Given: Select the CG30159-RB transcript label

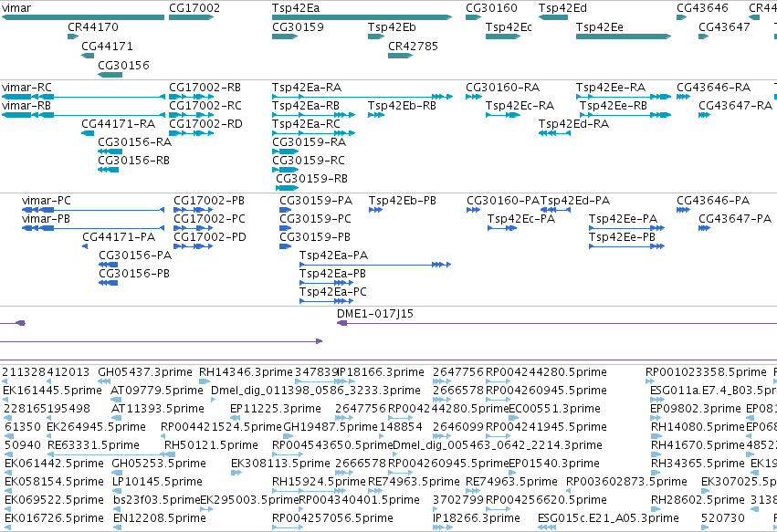Looking at the screenshot, I should click(x=311, y=179).
